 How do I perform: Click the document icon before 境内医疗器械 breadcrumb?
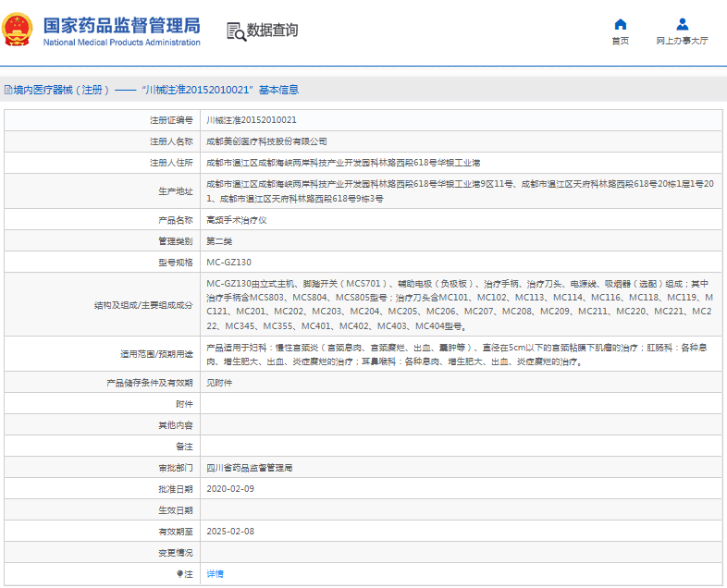[x=8, y=90]
